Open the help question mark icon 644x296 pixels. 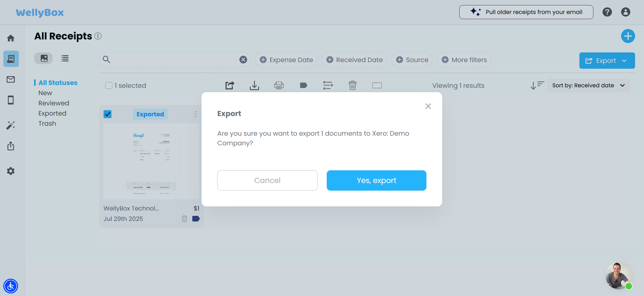(607, 12)
